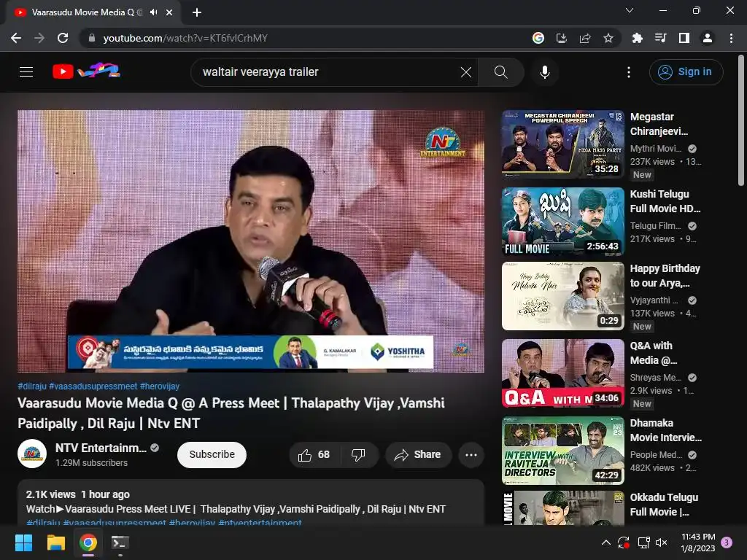
Task: Show hidden tray icons chevron
Action: tap(606, 542)
